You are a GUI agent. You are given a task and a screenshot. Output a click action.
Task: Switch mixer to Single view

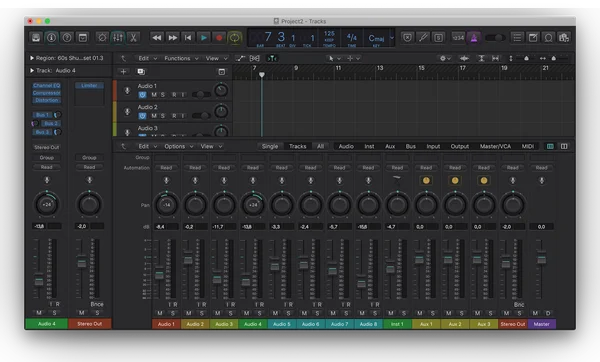point(270,146)
